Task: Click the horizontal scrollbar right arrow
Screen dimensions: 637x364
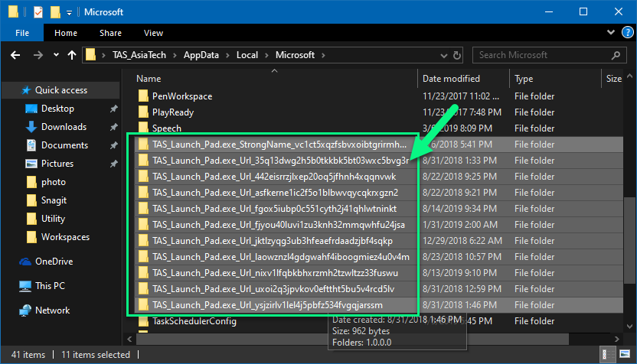Action: point(616,339)
